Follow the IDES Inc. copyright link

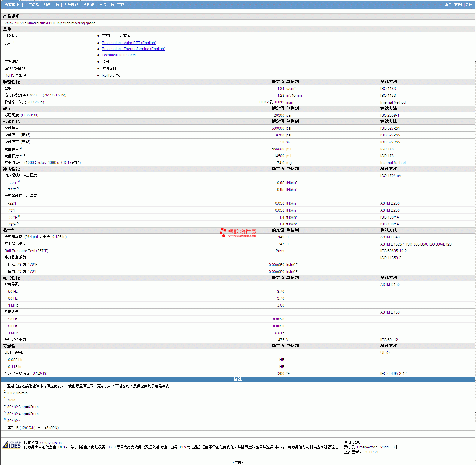pyautogui.click(x=58, y=443)
